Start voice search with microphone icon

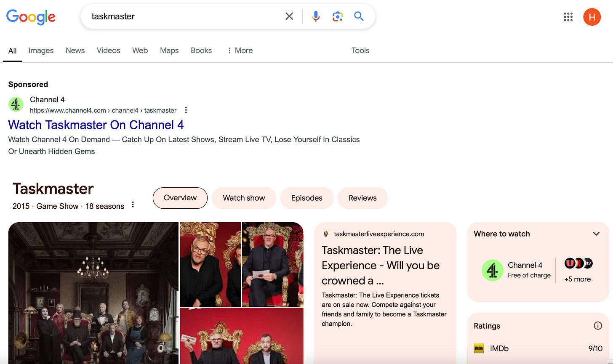pos(316,16)
